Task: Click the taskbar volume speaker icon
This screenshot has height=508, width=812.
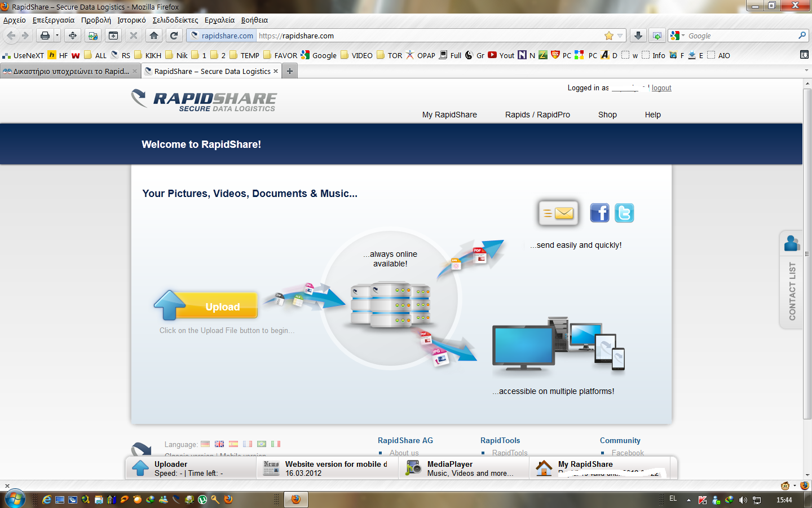Action: point(743,500)
